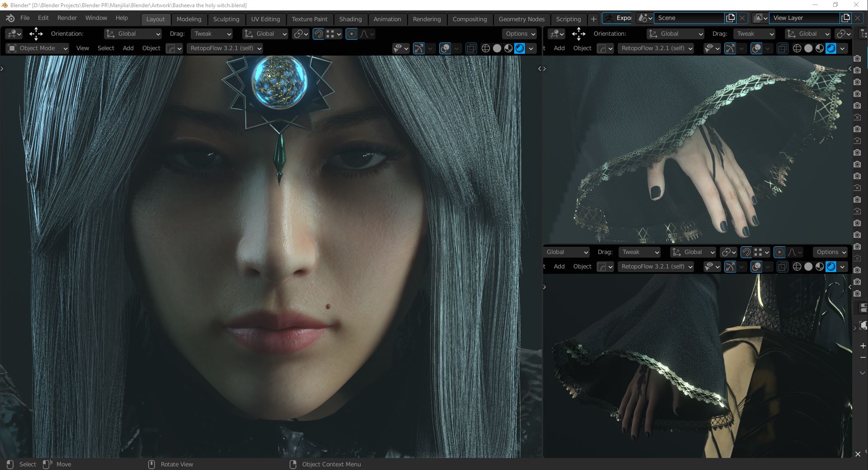Switch left viewport to Solid shading
The height and width of the screenshot is (470, 868).
point(497,48)
